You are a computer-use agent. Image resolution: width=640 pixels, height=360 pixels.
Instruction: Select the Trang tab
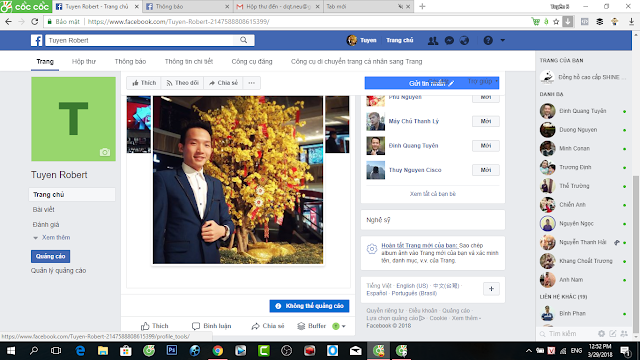45,62
